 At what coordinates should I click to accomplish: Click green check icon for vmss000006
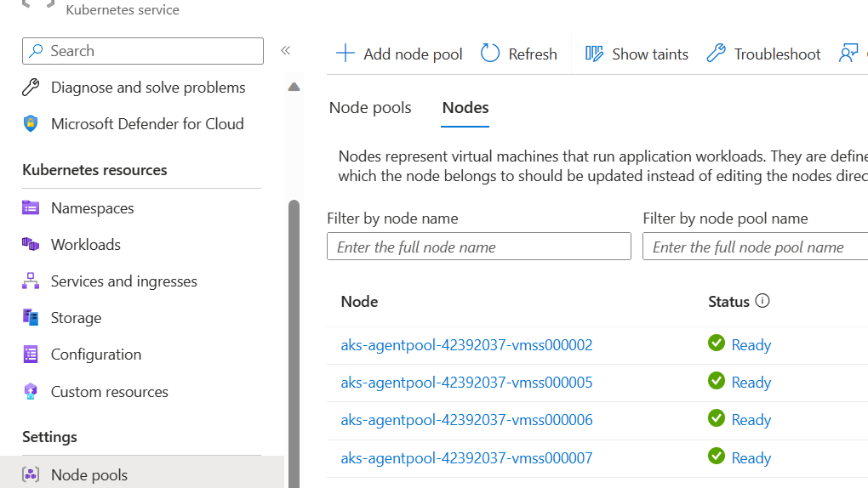coord(717,418)
